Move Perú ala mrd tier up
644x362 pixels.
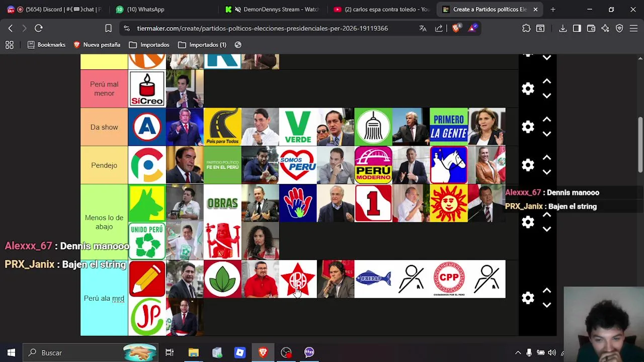pos(547,291)
